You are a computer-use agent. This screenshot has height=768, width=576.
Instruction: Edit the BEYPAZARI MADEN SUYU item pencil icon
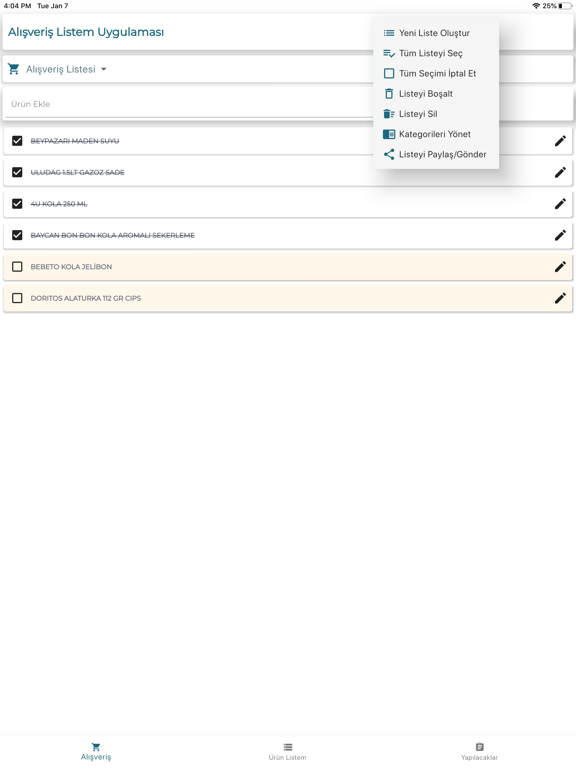point(560,141)
